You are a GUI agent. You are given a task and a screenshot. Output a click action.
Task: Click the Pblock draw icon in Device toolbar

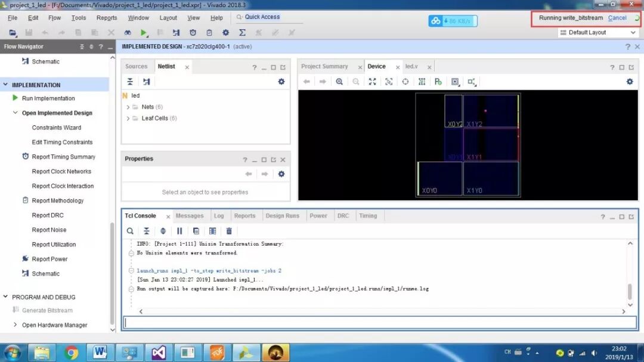point(438,81)
